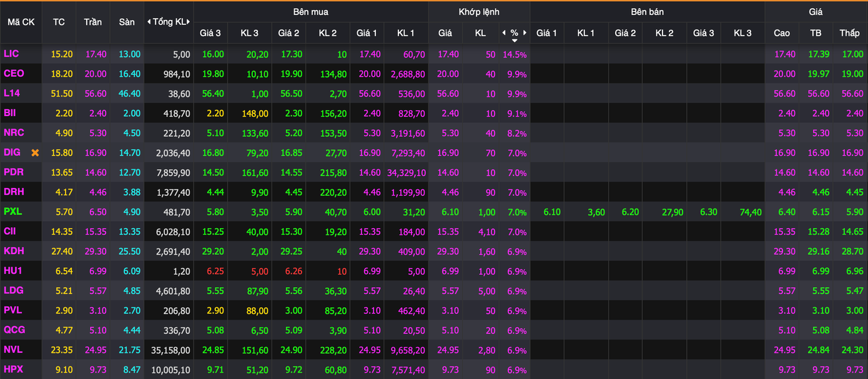The width and height of the screenshot is (868, 379).
Task: Click the Bên mua header group
Action: [310, 12]
